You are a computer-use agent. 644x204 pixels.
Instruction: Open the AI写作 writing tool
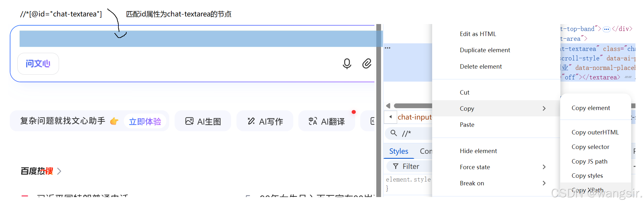click(x=265, y=121)
